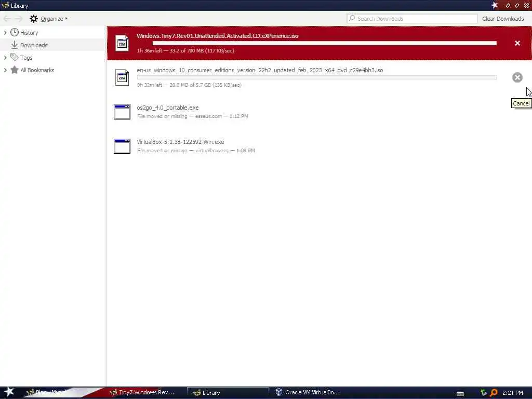Viewport: 532px width, 399px height.
Task: Click the Windows.Tiny7 iso file icon
Action: (122, 43)
